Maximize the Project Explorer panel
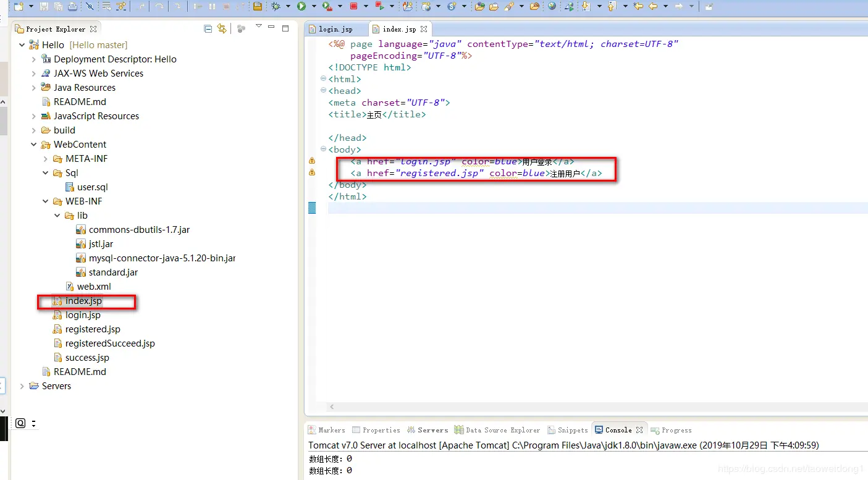The width and height of the screenshot is (868, 480). pos(285,28)
